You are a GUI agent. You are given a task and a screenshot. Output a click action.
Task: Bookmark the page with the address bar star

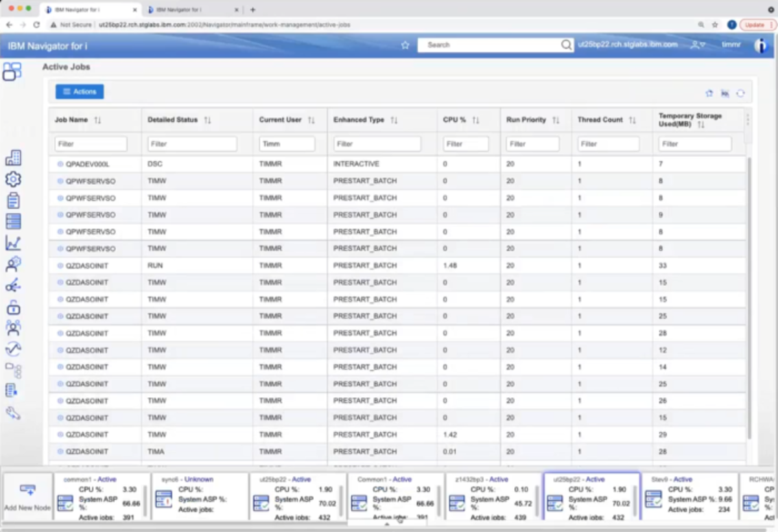coord(715,25)
